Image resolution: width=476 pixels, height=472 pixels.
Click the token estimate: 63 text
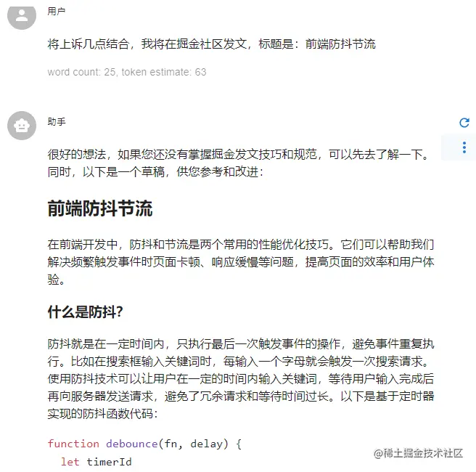coord(164,72)
